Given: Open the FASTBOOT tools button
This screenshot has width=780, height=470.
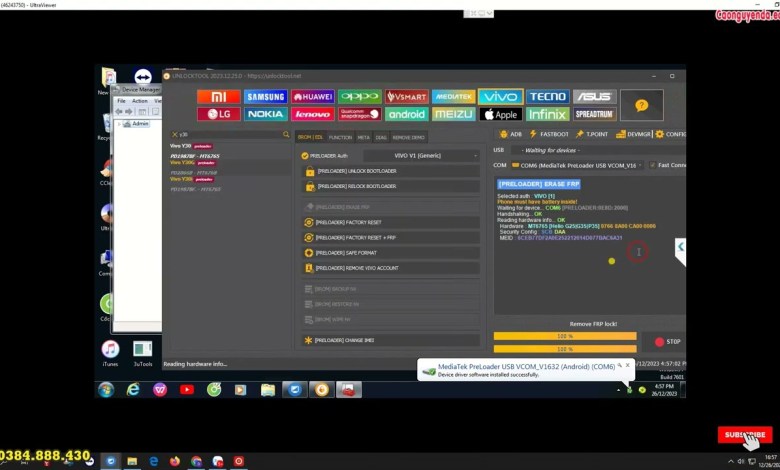Looking at the screenshot, I should (549, 134).
